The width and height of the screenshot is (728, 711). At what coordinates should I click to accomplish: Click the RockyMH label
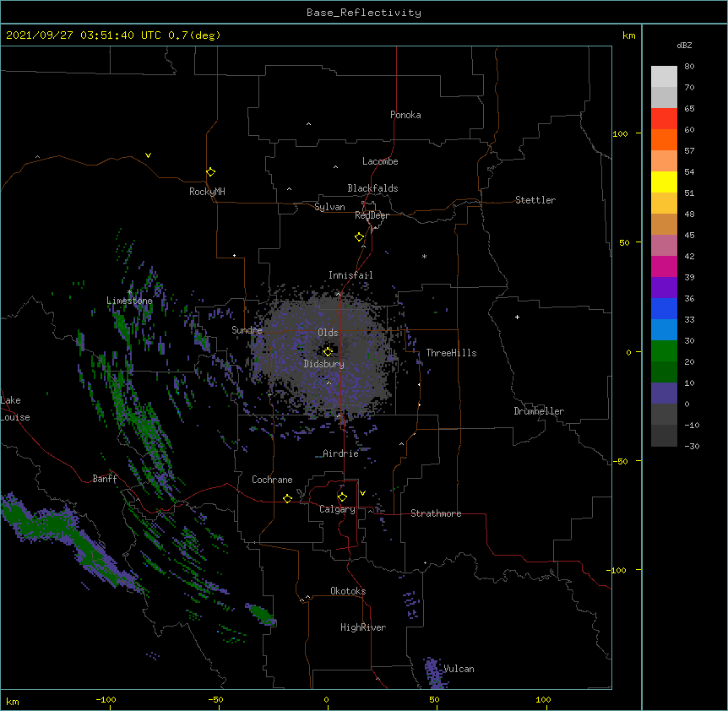(x=207, y=191)
